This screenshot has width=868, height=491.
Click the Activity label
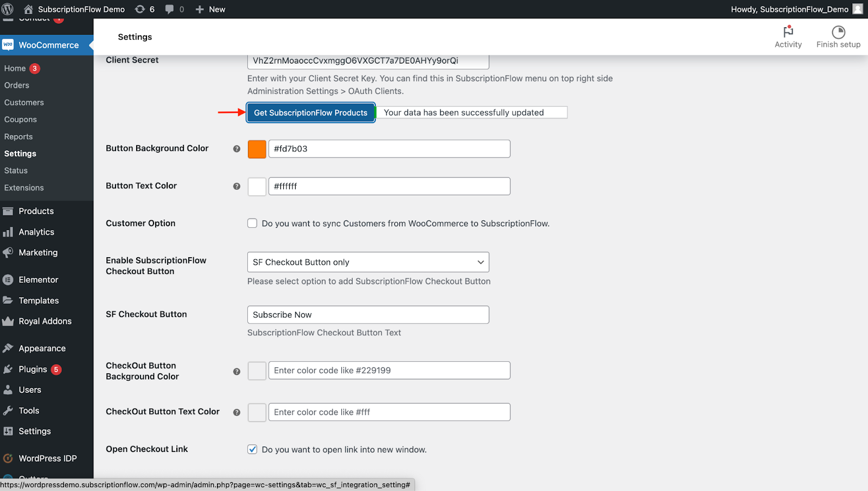click(788, 44)
